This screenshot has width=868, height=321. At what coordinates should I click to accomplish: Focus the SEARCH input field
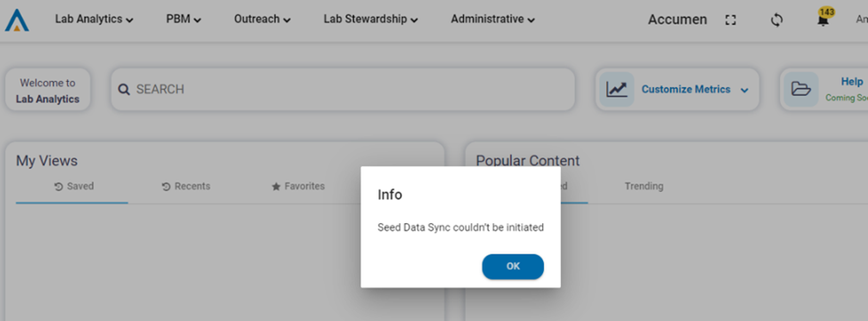coord(343,90)
